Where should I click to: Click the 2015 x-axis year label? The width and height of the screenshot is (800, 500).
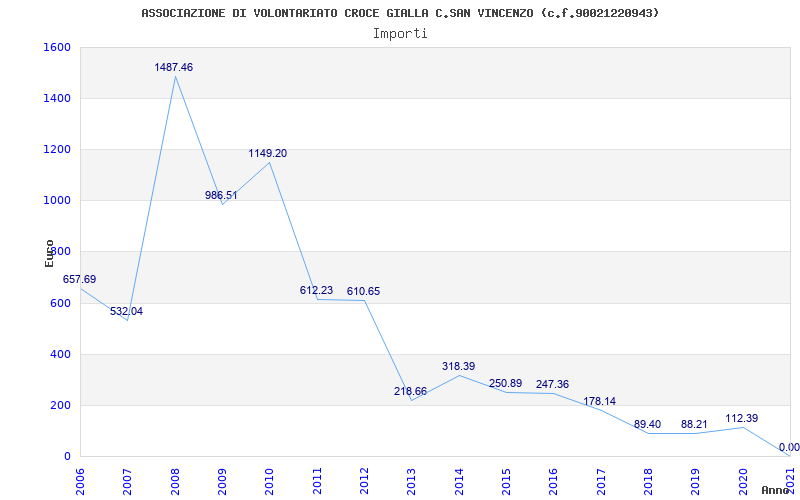506,482
